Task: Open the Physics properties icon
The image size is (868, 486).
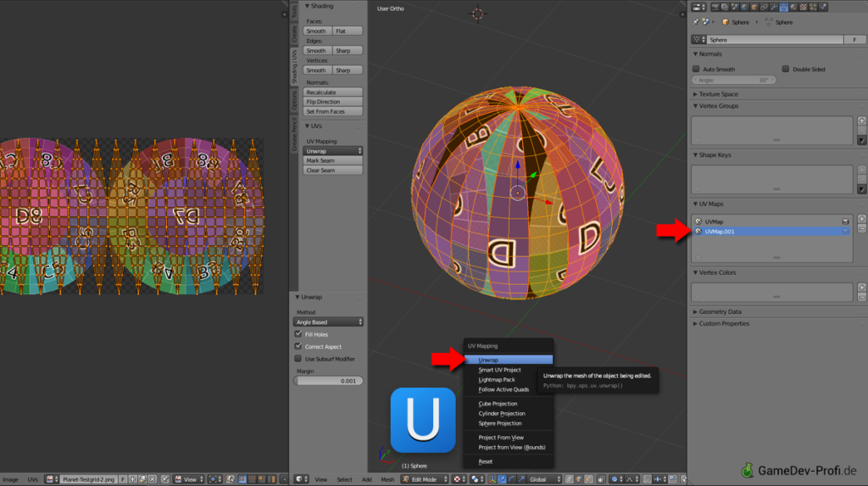Action: 823,7
